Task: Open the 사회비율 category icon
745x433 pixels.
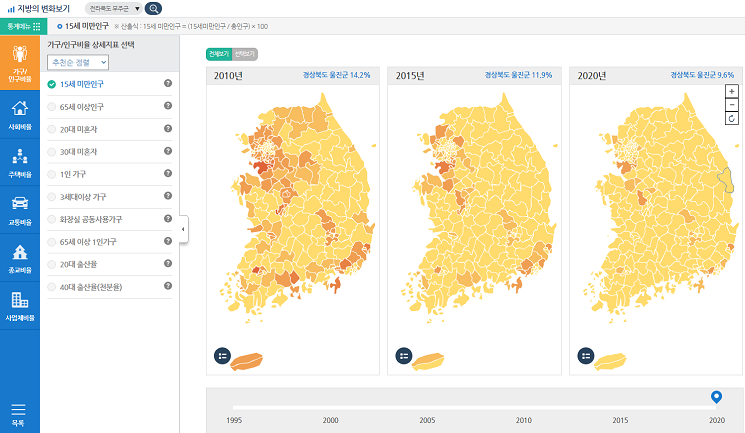Action: tap(19, 114)
